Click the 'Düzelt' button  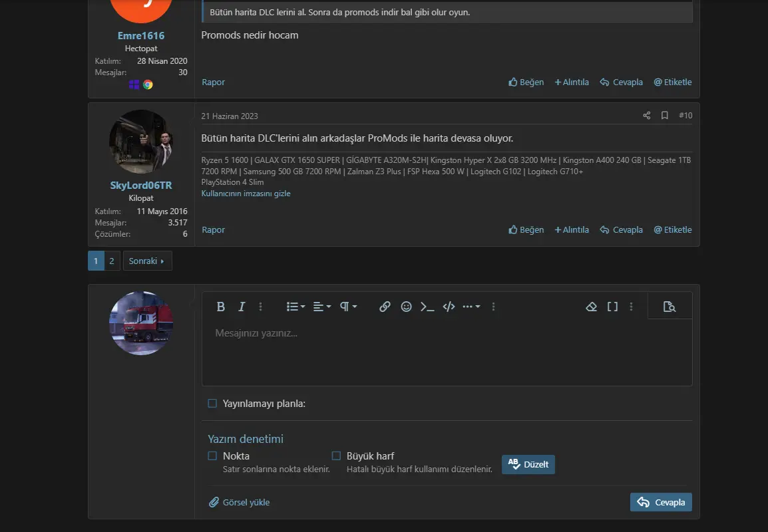(528, 464)
